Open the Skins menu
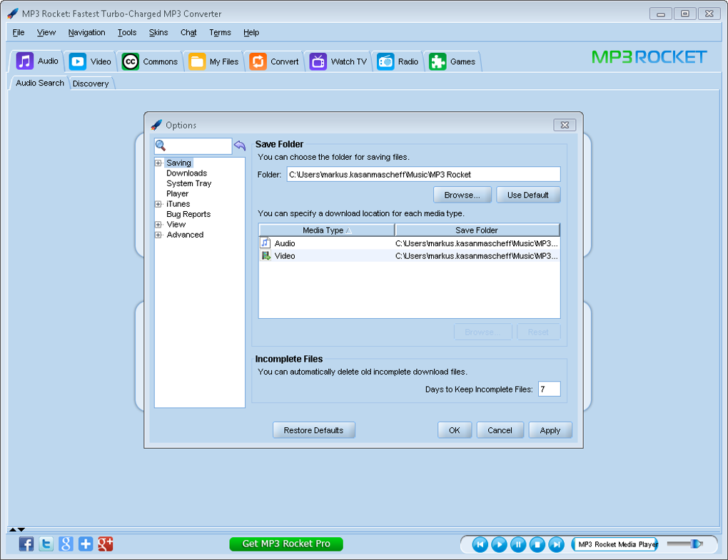The width and height of the screenshot is (728, 560). [x=158, y=33]
